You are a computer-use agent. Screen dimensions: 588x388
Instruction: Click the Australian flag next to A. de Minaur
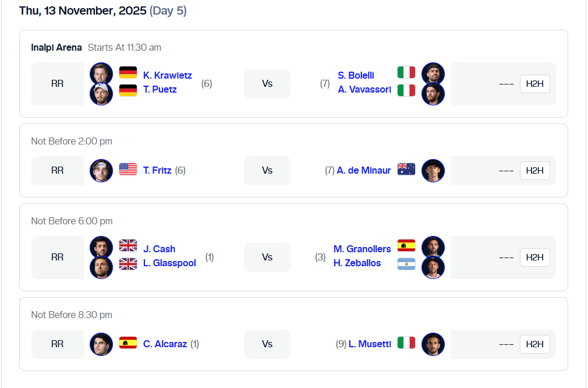click(x=406, y=170)
